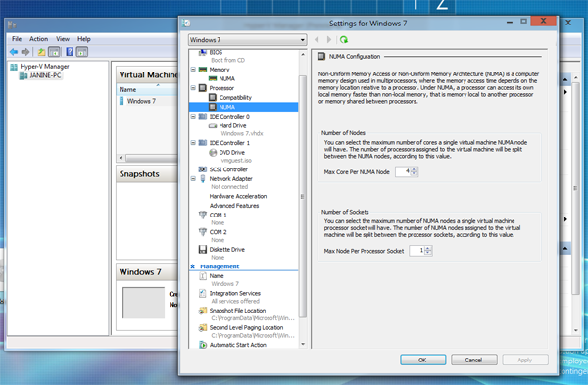
Task: Click the next arrow in Settings toolbar
Action: coord(329,40)
